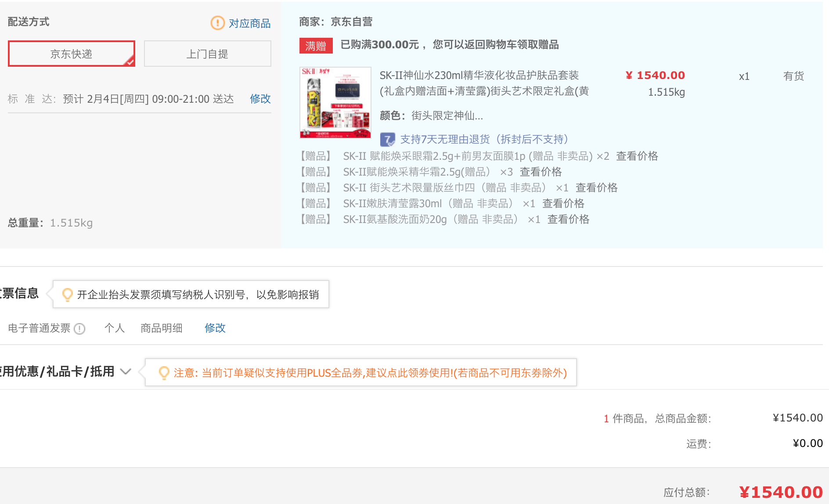Click 查看价格 for the 眼霜+面膜 gift

click(637, 156)
